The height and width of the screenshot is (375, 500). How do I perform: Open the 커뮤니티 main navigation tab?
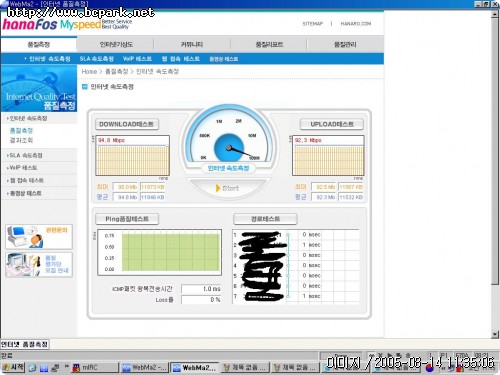(x=192, y=44)
